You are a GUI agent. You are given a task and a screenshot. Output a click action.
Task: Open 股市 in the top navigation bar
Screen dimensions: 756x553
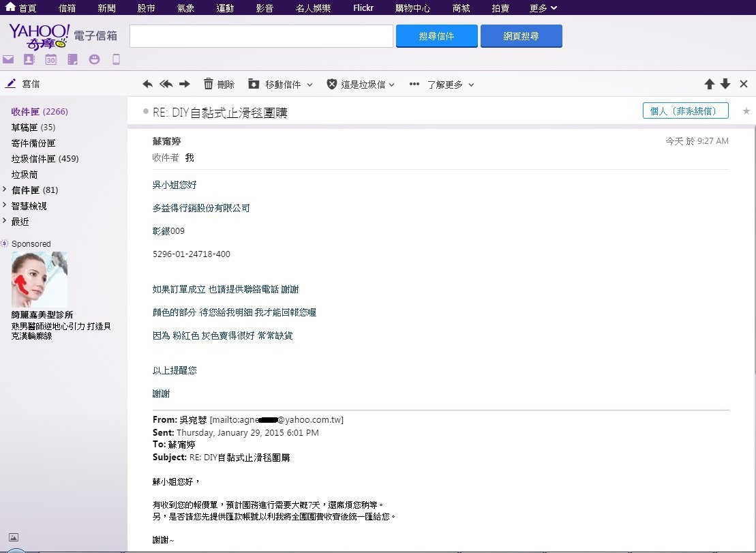click(146, 8)
